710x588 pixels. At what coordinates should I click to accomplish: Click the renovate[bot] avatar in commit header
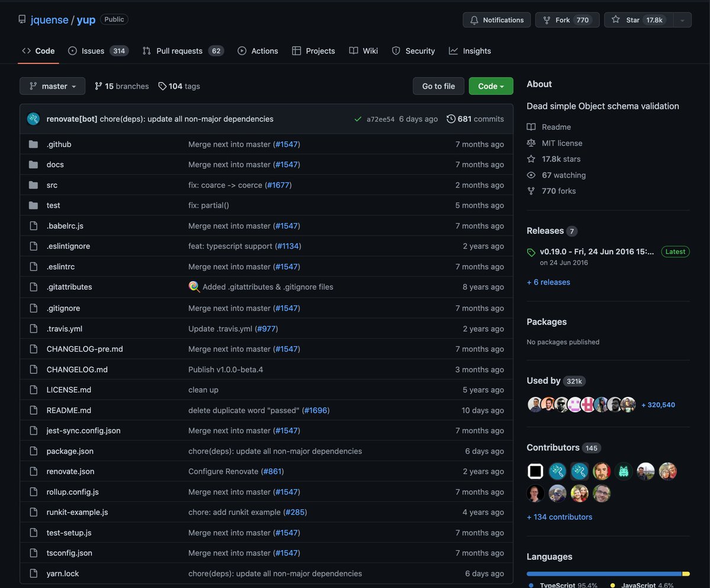(x=33, y=119)
